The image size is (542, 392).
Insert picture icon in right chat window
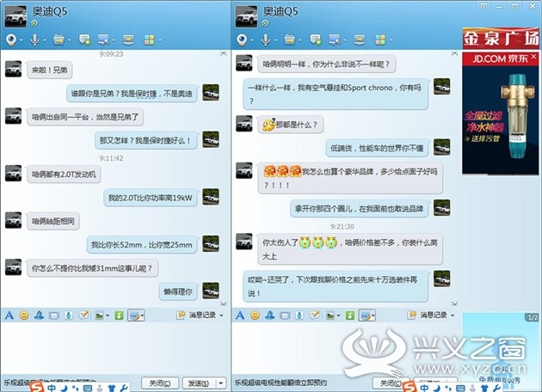pyautogui.click(x=330, y=315)
